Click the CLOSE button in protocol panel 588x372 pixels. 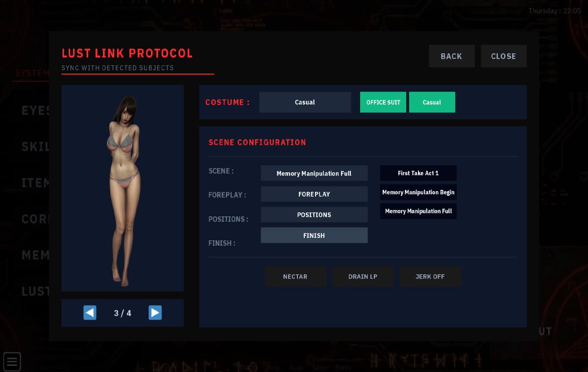pyautogui.click(x=504, y=56)
